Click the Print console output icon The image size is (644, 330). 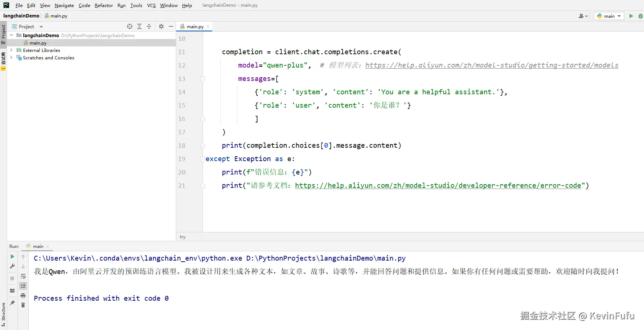23,295
